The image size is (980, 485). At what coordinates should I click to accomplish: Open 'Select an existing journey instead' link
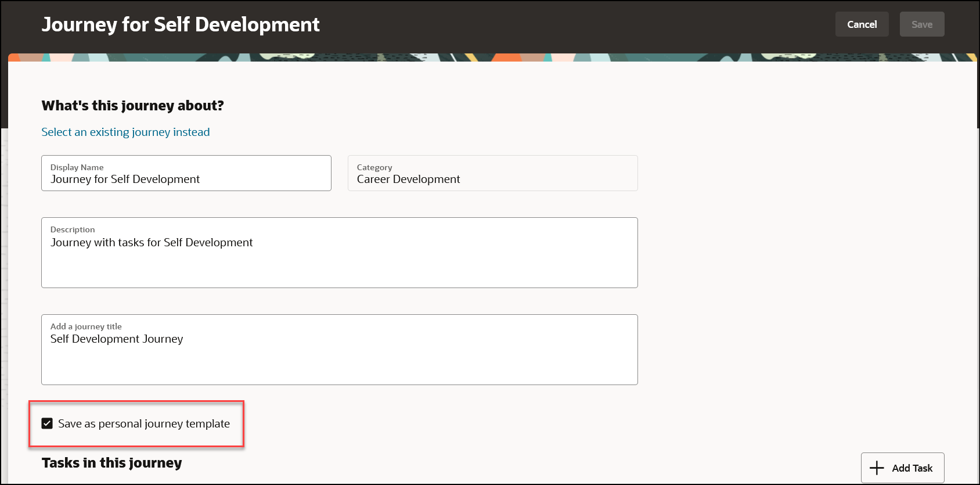click(x=125, y=132)
